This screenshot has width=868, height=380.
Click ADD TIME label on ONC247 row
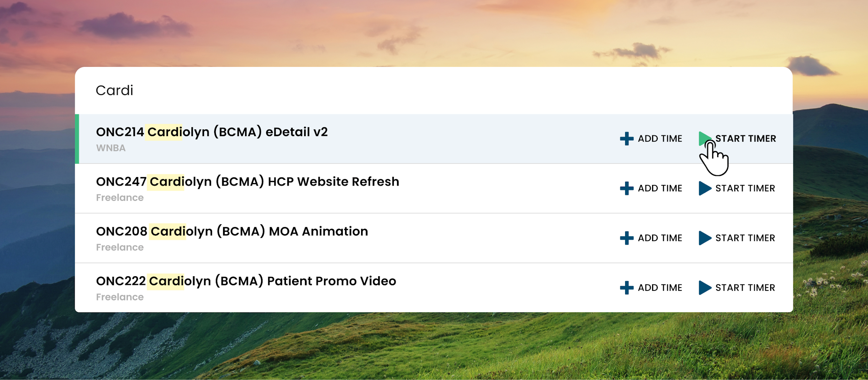tap(660, 188)
